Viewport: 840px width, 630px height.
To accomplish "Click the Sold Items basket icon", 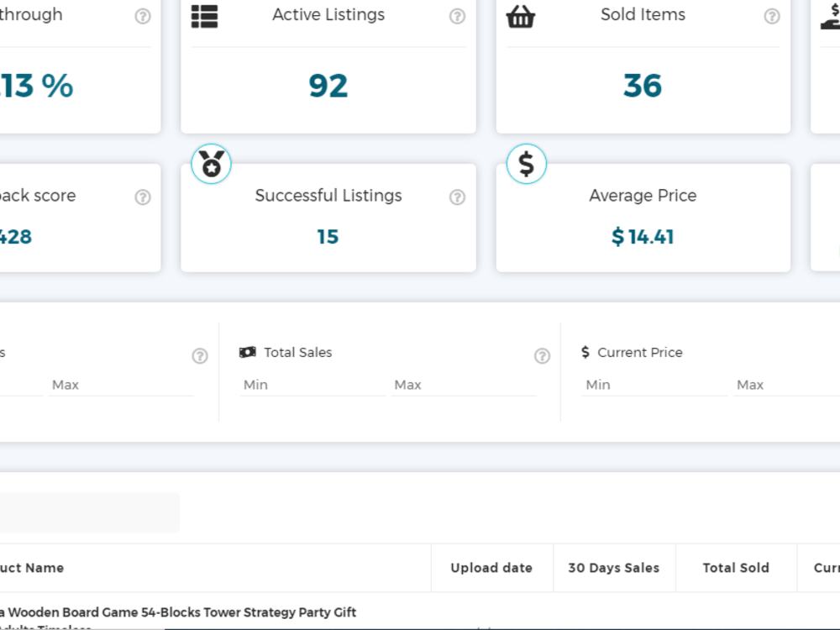I will coord(520,17).
